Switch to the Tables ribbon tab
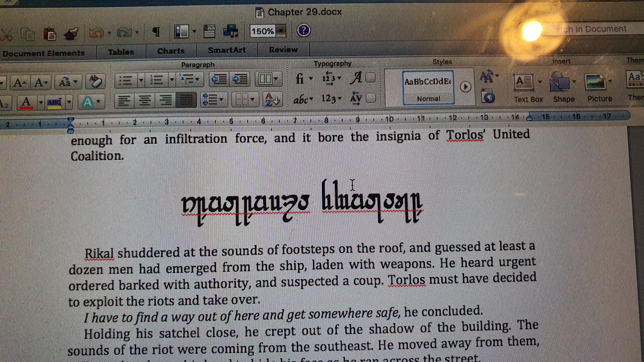644x362 pixels. (x=121, y=52)
